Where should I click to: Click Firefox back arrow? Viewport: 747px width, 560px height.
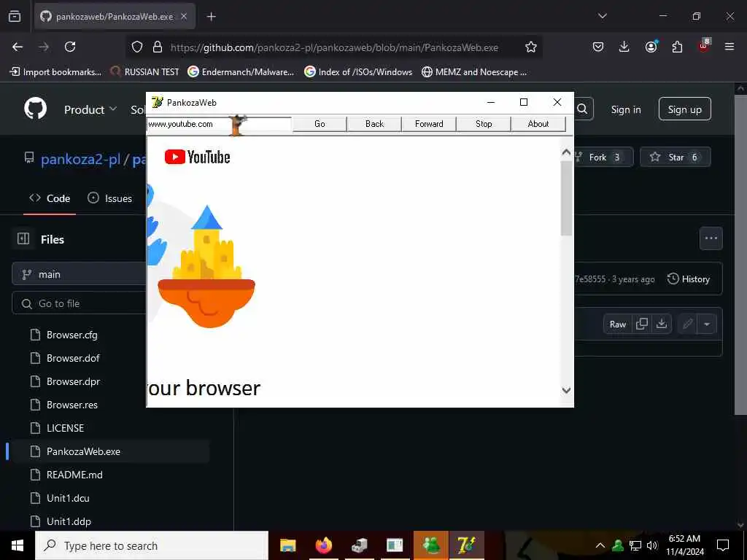[x=18, y=47]
